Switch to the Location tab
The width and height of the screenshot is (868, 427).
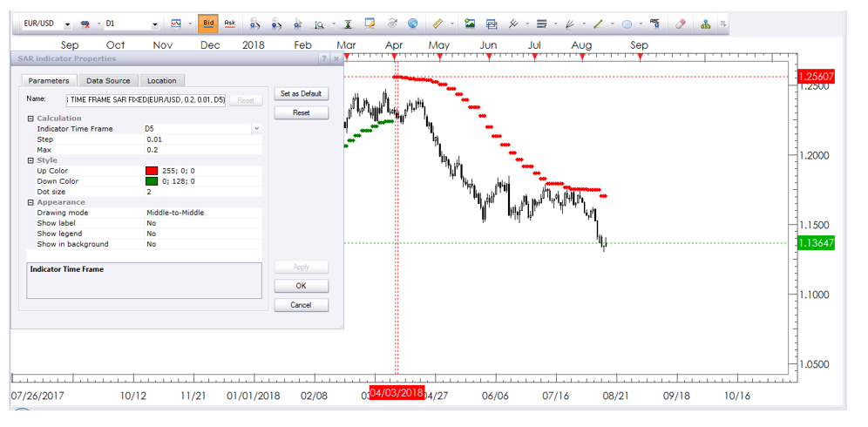coord(161,81)
